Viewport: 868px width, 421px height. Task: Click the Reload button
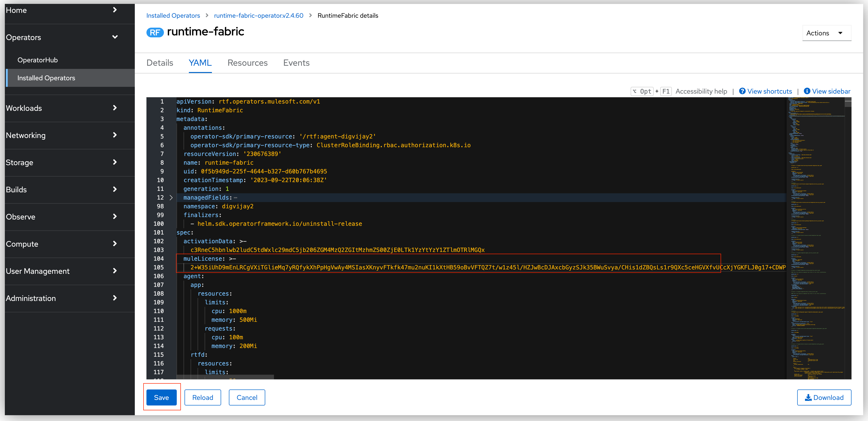pos(202,397)
